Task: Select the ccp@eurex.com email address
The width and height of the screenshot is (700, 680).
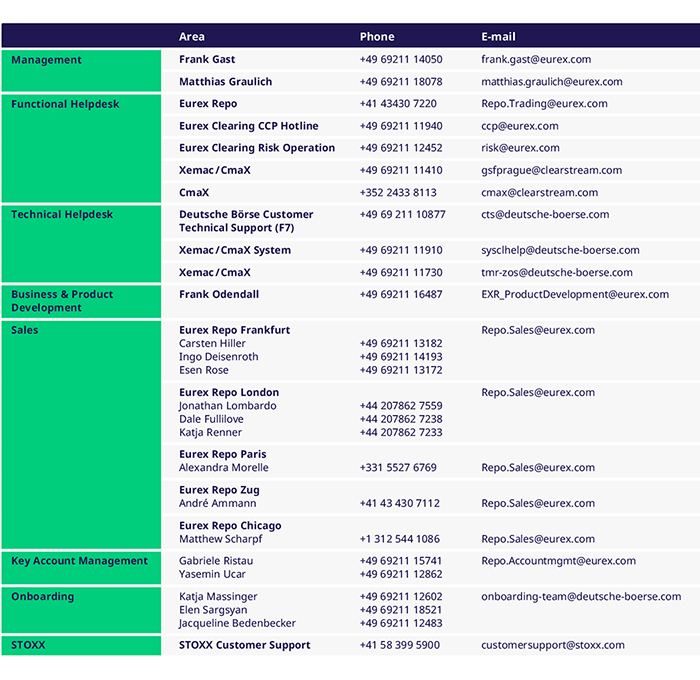Action: point(520,126)
